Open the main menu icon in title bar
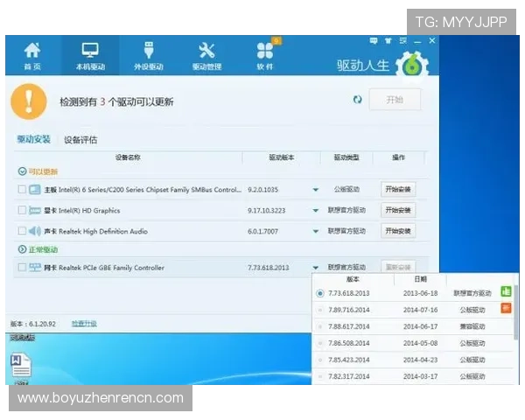Viewport: 525px width, 420px height. 402,41
